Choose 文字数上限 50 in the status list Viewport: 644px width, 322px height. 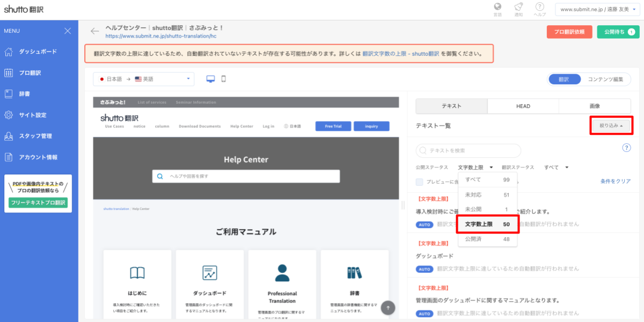pos(488,224)
